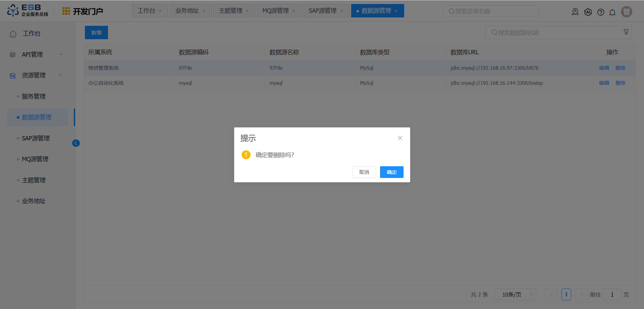Click the 工作台 home icon in sidebar

[x=13, y=34]
